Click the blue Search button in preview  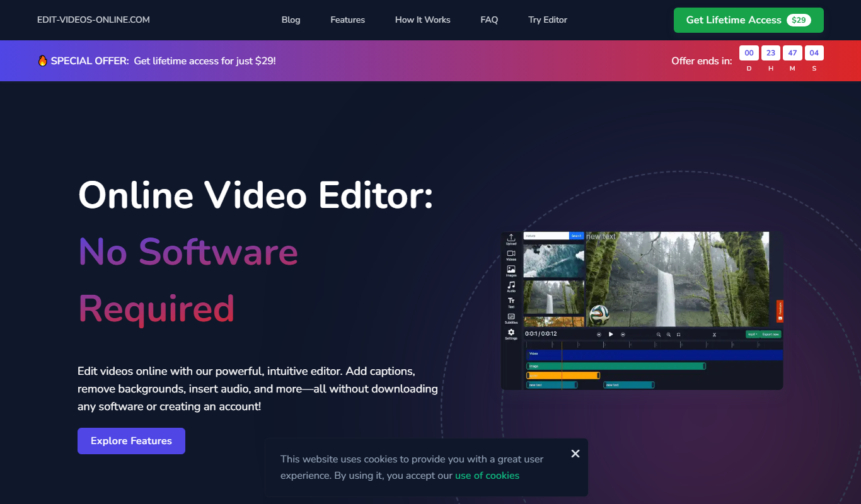point(577,236)
